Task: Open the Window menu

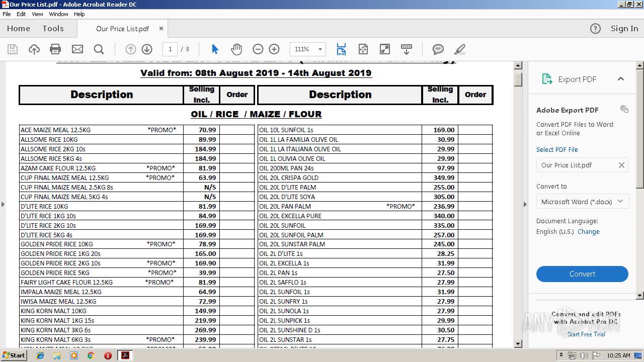Action: point(58,14)
